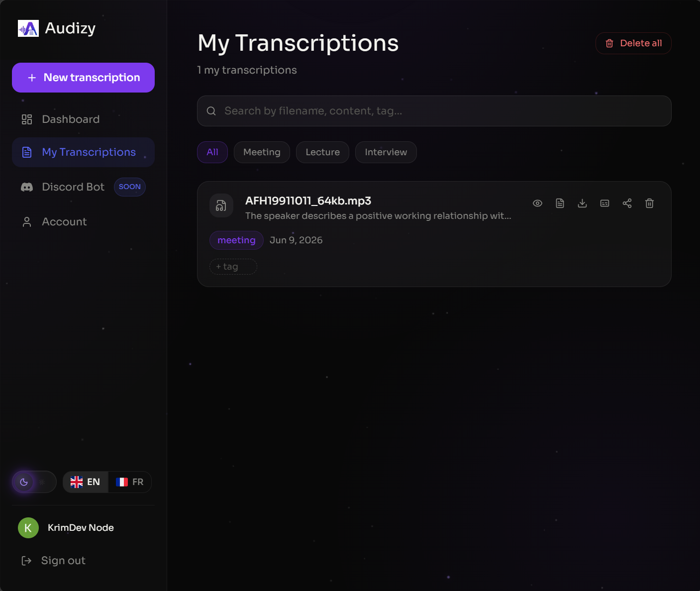Click the Audizy logo icon
Screen dimensions: 700x591
click(28, 28)
